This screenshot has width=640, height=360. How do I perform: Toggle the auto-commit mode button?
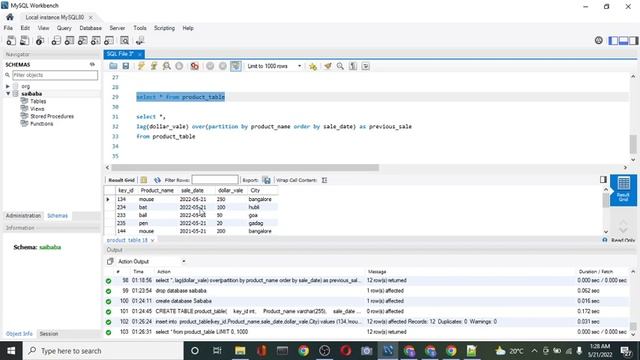236,66
